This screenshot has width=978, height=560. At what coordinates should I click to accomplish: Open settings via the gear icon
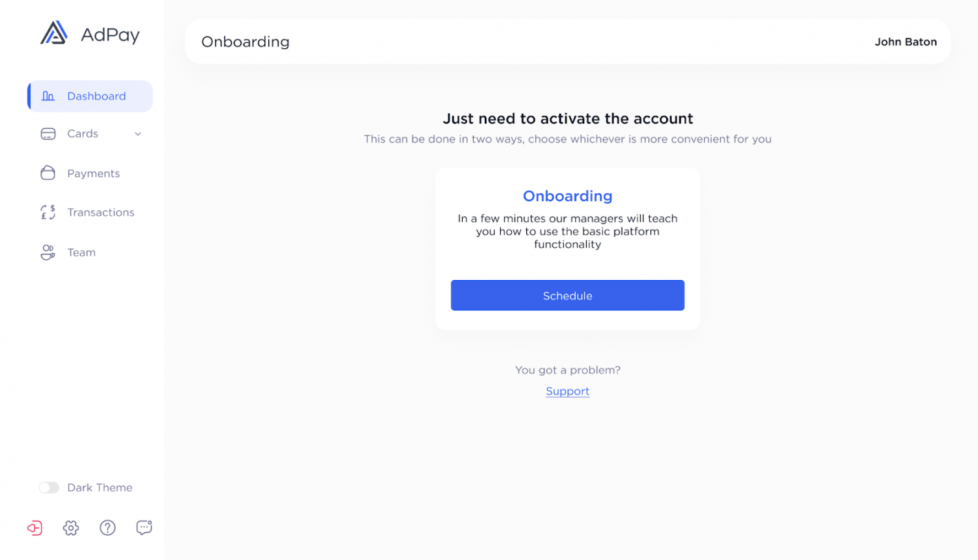[71, 528]
